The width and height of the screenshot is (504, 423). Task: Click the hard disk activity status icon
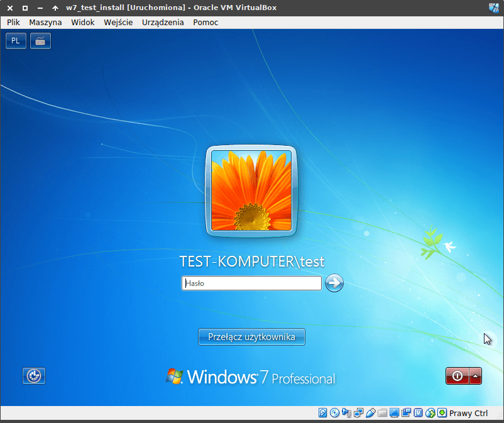322,413
